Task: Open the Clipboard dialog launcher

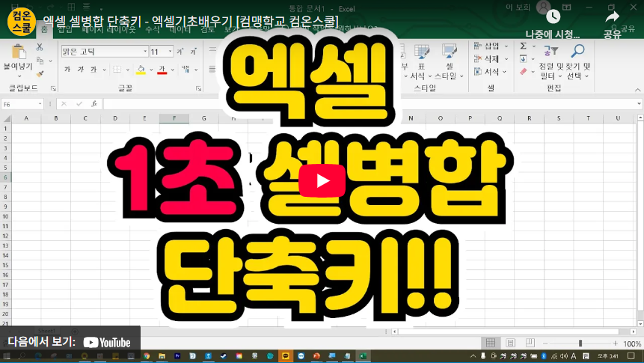Action: (53, 88)
